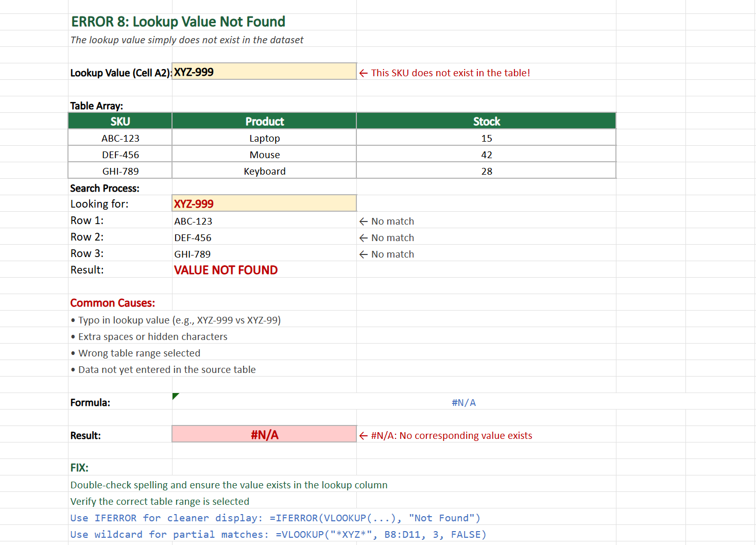Select the 'FIX:' heading
Viewport: 756px width, 545px height.
coord(79,468)
